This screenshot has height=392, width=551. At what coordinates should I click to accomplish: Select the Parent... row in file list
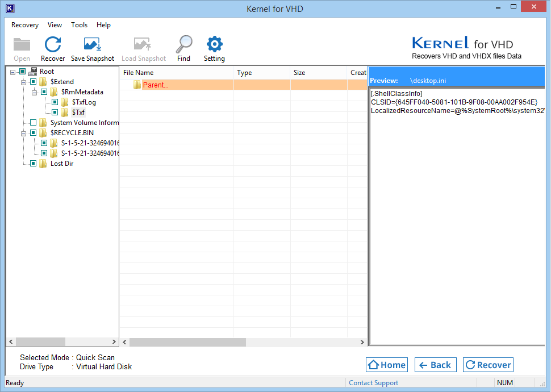pyautogui.click(x=243, y=85)
